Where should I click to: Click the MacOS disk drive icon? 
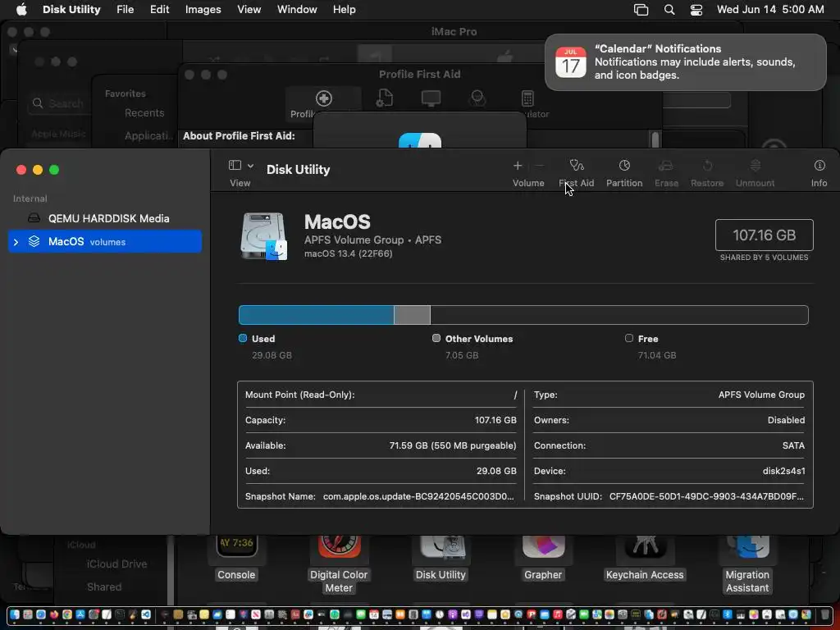pos(263,236)
